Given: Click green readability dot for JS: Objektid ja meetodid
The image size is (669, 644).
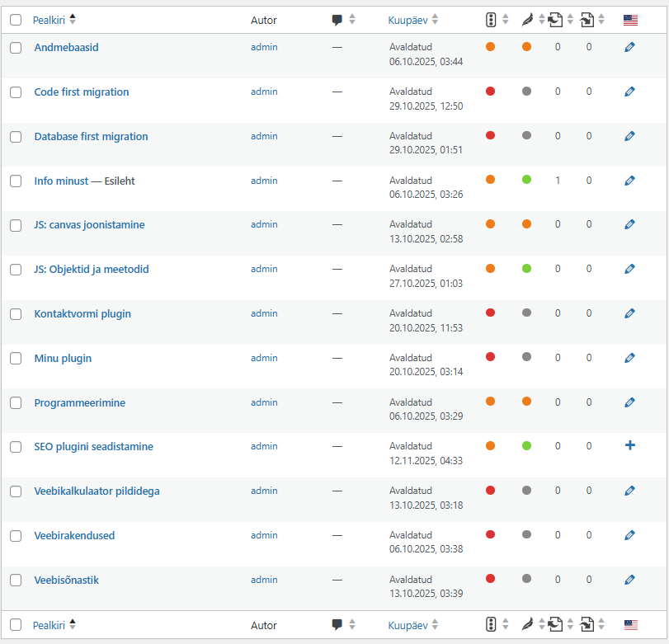Looking at the screenshot, I should pos(526,269).
